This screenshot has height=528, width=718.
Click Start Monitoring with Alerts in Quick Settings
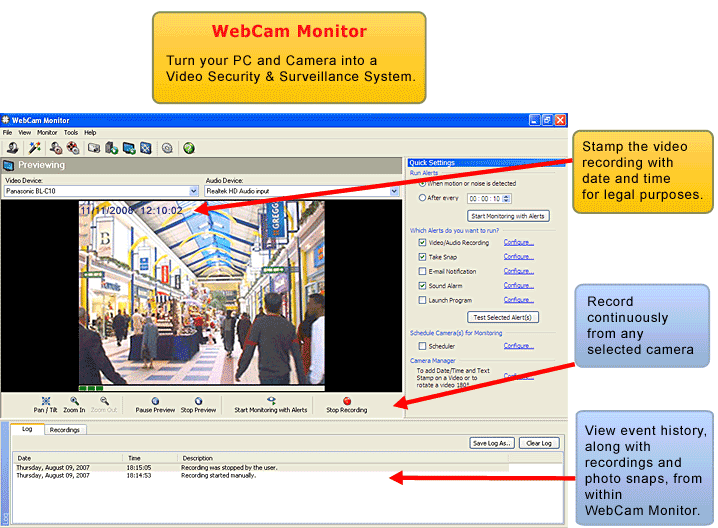(508, 216)
